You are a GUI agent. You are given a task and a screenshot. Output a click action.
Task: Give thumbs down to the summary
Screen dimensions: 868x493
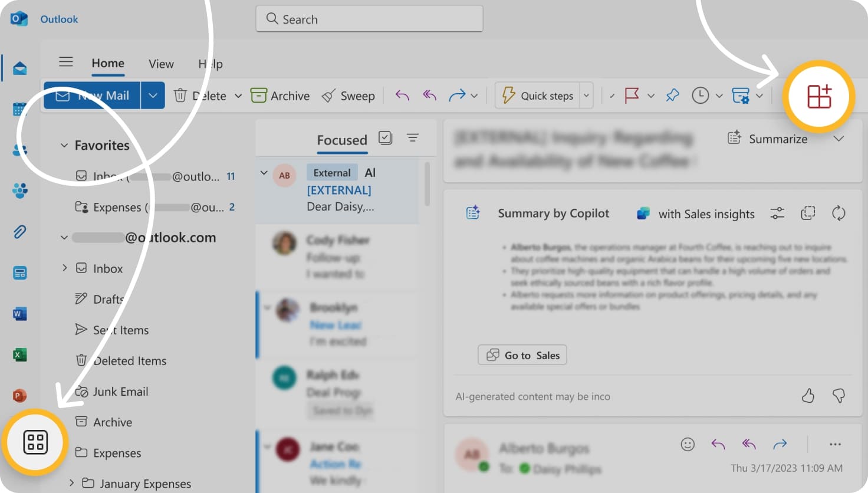click(x=839, y=396)
